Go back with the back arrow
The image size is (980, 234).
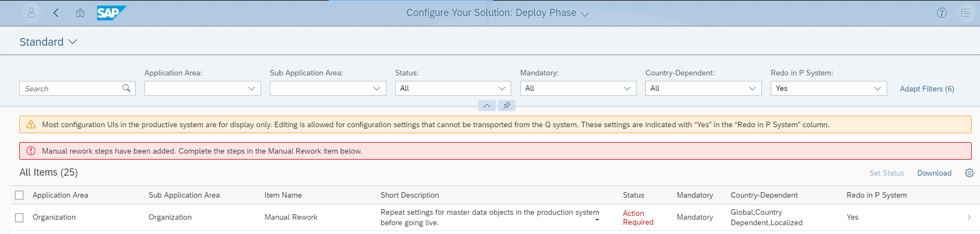pyautogui.click(x=56, y=13)
